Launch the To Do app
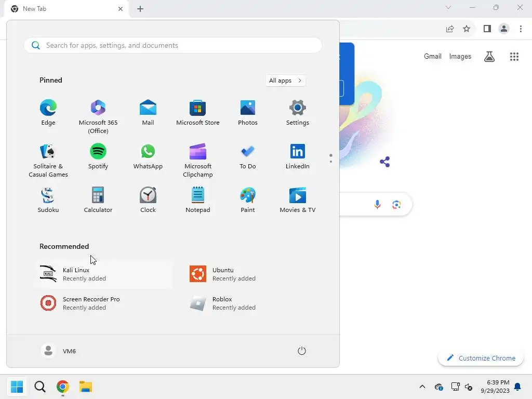Screen dimensions: 532x399 click(x=248, y=156)
